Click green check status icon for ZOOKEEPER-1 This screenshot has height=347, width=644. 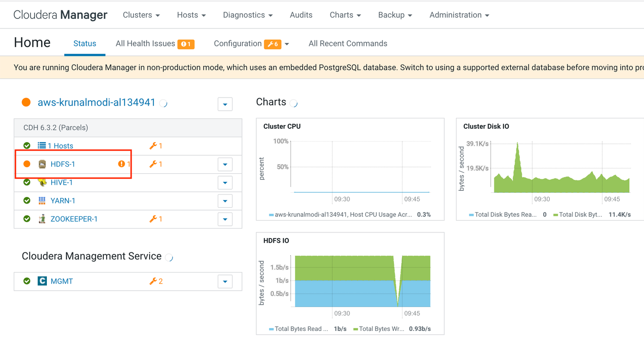27,219
